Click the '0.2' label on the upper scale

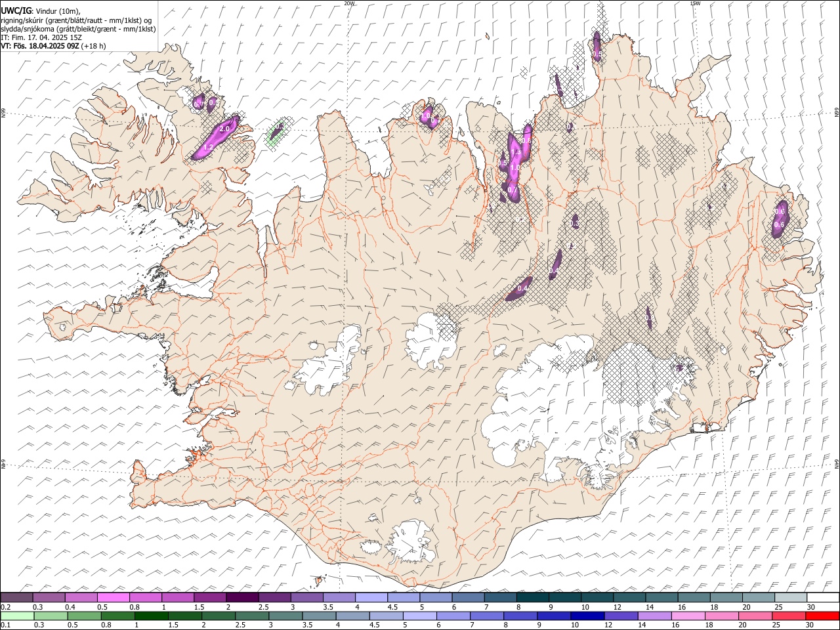tap(5, 607)
